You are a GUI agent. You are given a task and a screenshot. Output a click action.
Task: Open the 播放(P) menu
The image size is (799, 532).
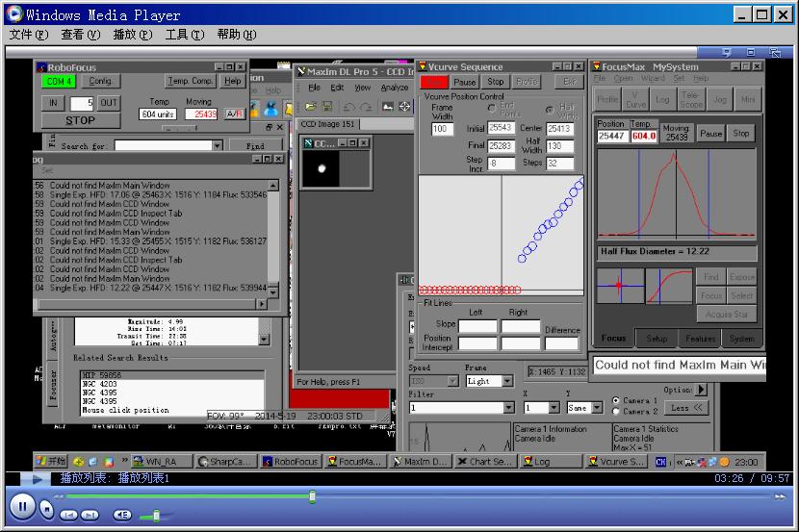tap(133, 35)
